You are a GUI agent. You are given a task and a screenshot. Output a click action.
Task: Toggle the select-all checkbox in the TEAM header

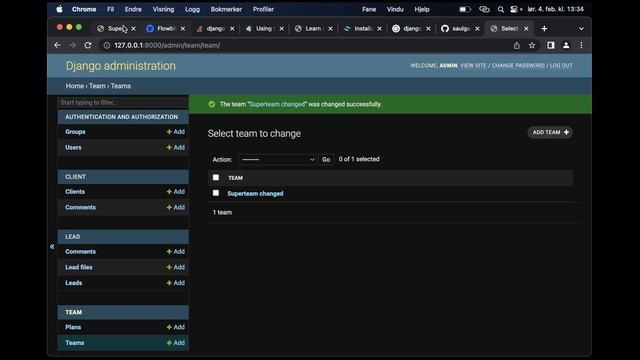(216, 177)
